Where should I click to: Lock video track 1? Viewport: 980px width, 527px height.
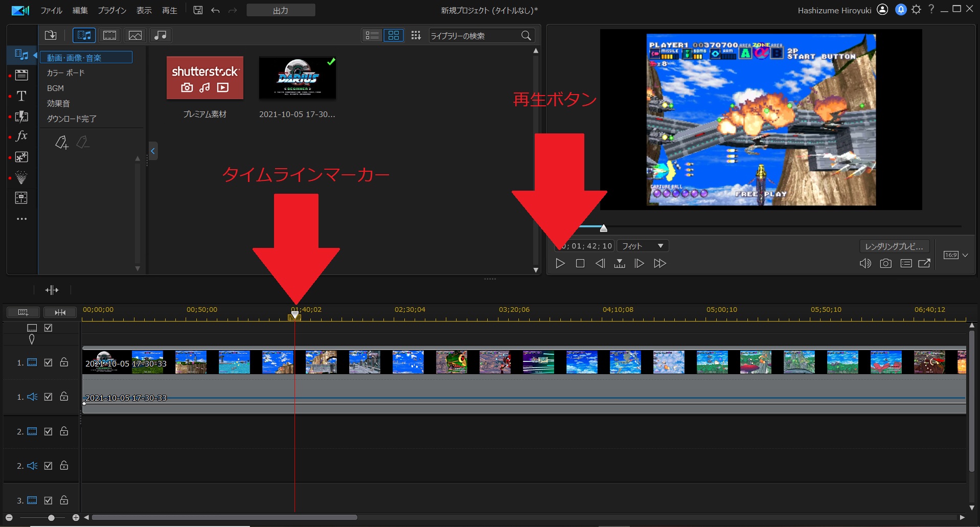tap(64, 362)
